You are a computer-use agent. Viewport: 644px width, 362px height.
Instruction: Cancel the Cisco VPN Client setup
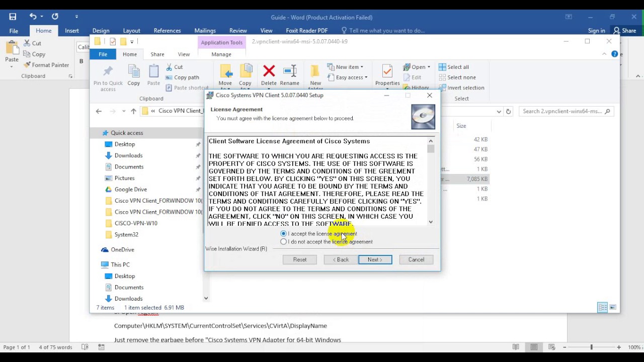416,259
